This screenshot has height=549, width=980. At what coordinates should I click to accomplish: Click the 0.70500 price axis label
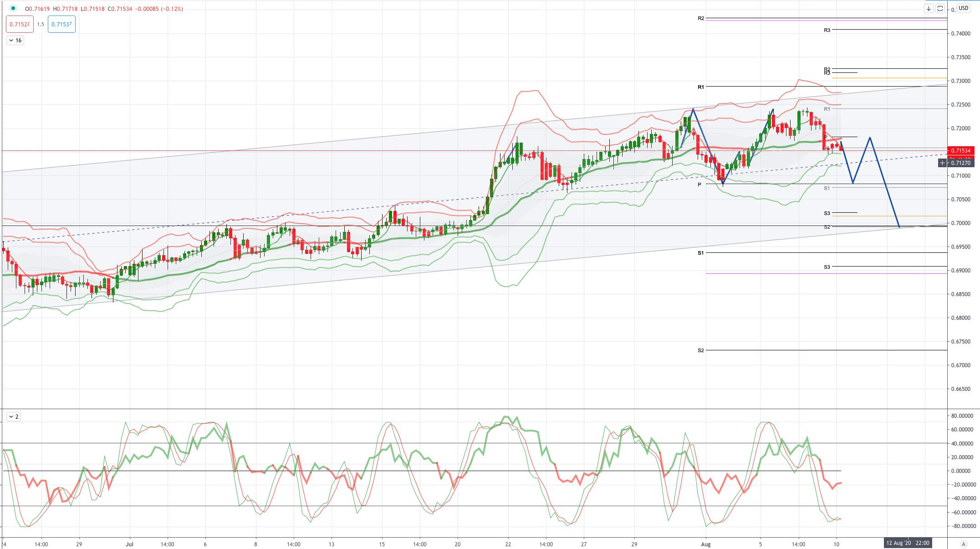pos(960,200)
